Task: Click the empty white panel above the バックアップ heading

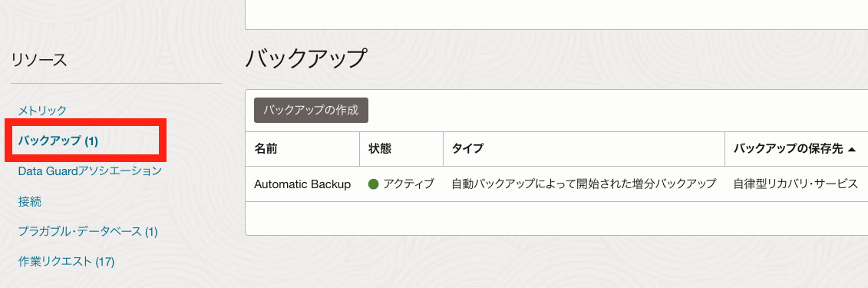Action: 556,15
